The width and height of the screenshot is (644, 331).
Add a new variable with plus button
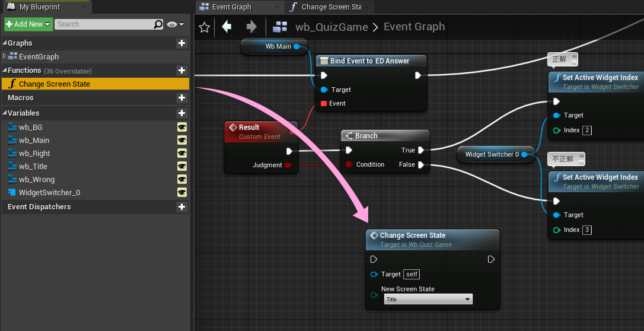pos(181,113)
